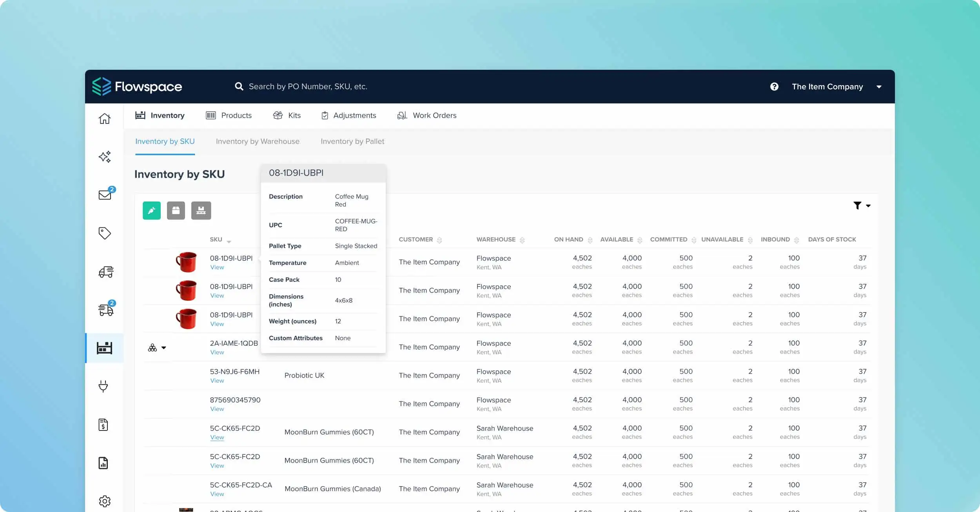Sort by the Available column
This screenshot has height=512, width=980.
pos(640,240)
